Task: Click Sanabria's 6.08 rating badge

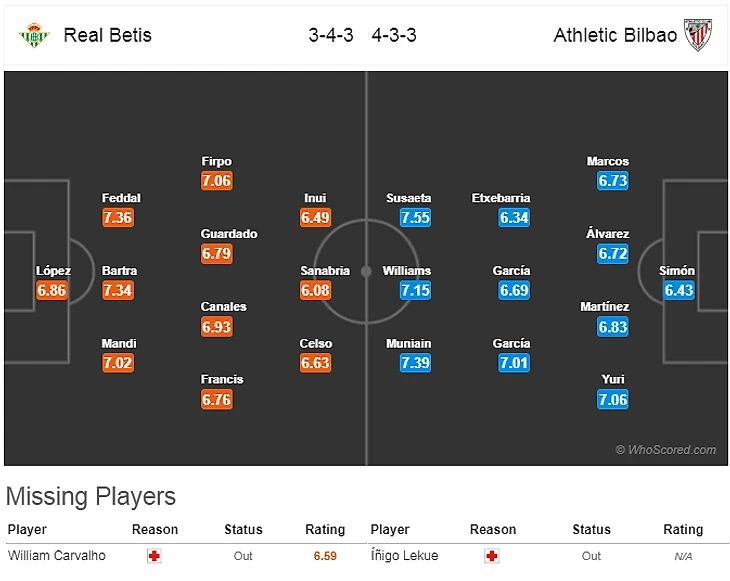Action: (x=315, y=290)
